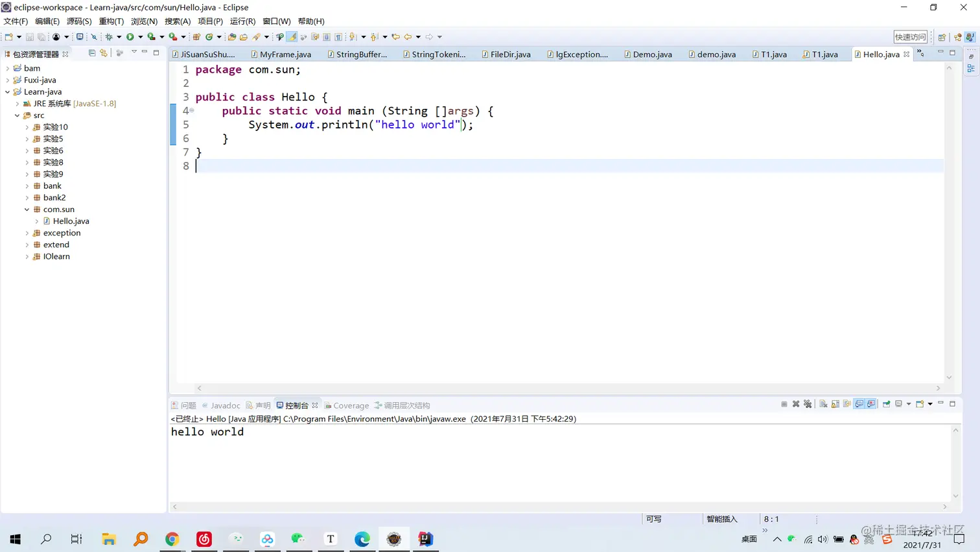
Task: Click the 快速访问 quick access box
Action: (911, 37)
